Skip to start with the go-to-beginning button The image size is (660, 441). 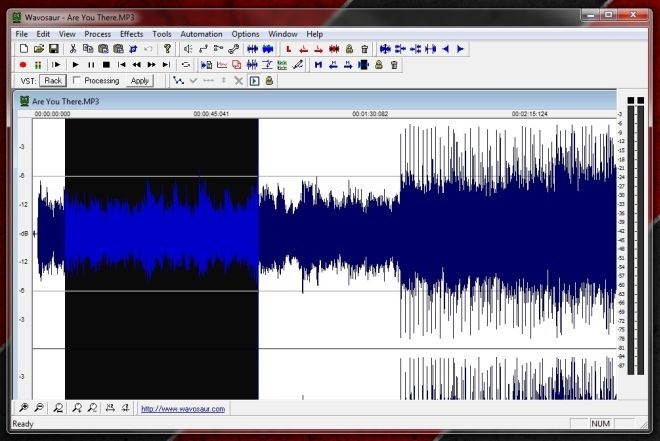coord(122,65)
